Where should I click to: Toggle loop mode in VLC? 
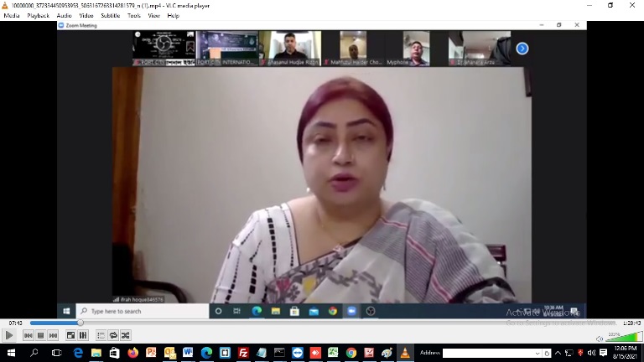point(113,335)
